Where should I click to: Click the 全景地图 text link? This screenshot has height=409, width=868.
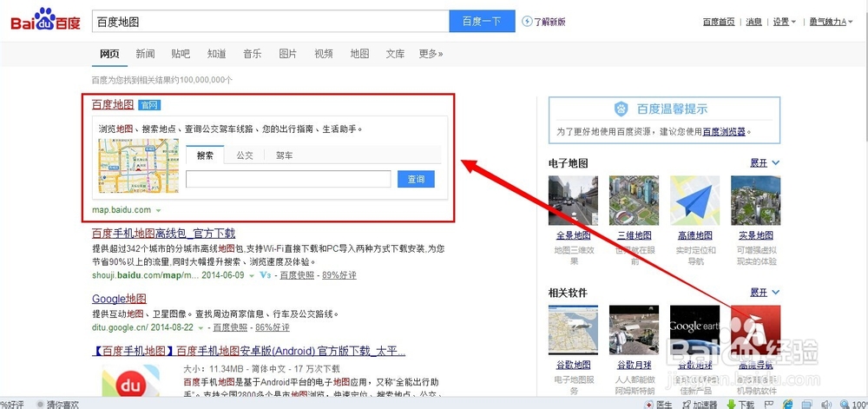pos(573,235)
